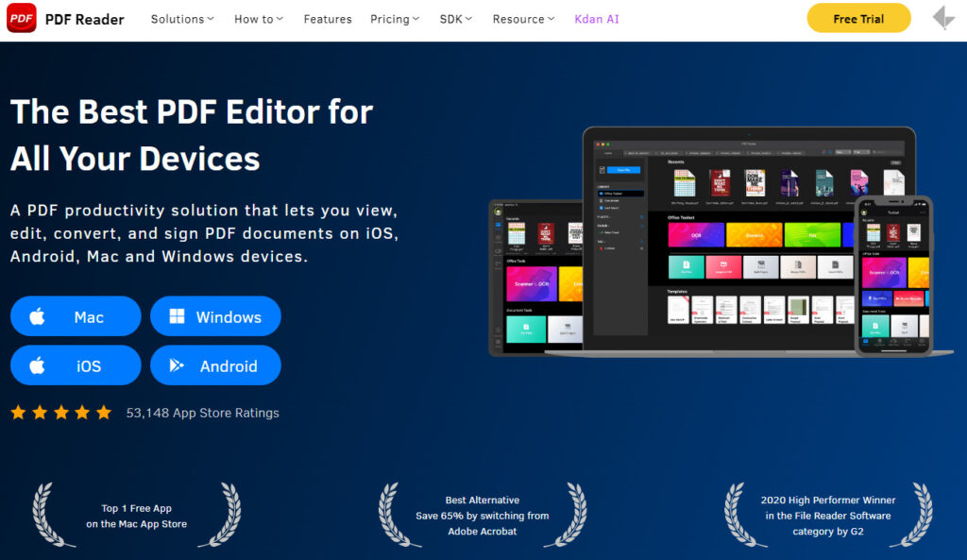
Task: Click the Best Alternative Adobe Acrobat award text
Action: point(483,516)
